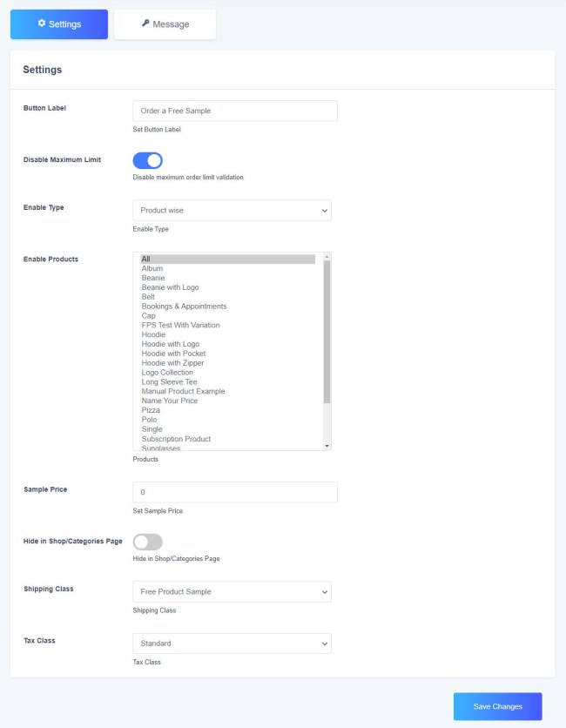Image resolution: width=566 pixels, height=728 pixels.
Task: Open the Tax Class dropdown
Action: coord(232,644)
